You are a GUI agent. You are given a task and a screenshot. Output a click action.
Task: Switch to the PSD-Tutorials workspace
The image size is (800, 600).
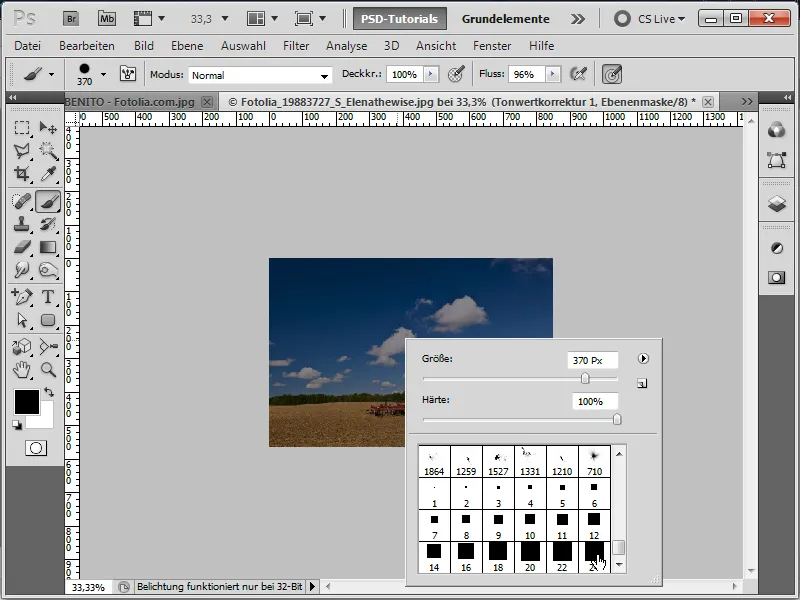(399, 19)
